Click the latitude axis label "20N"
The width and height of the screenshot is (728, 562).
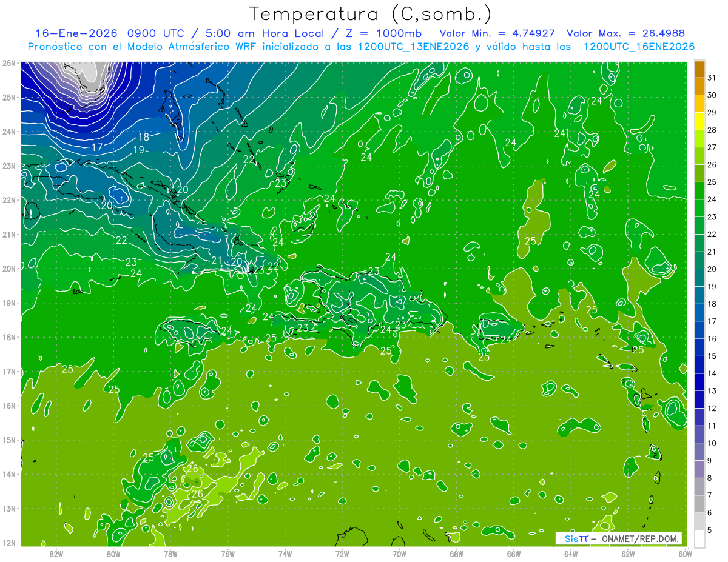click(x=8, y=269)
